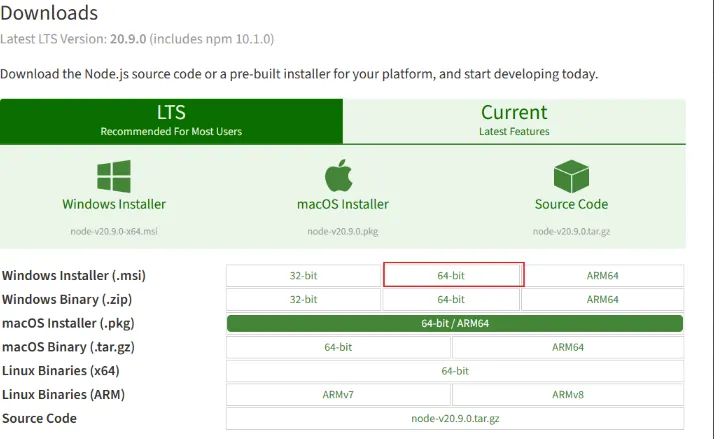Screen dimensions: 714x439
Task: Switch to the LTS tab
Action: (171, 120)
